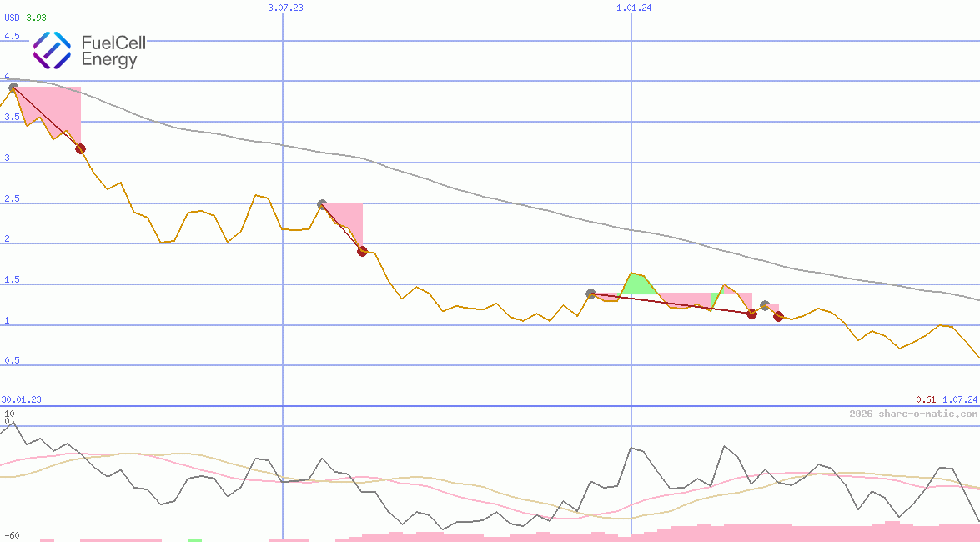Screen dimensions: 980x542
Task: Click the green profit area after 1.01.24
Action: (x=638, y=284)
